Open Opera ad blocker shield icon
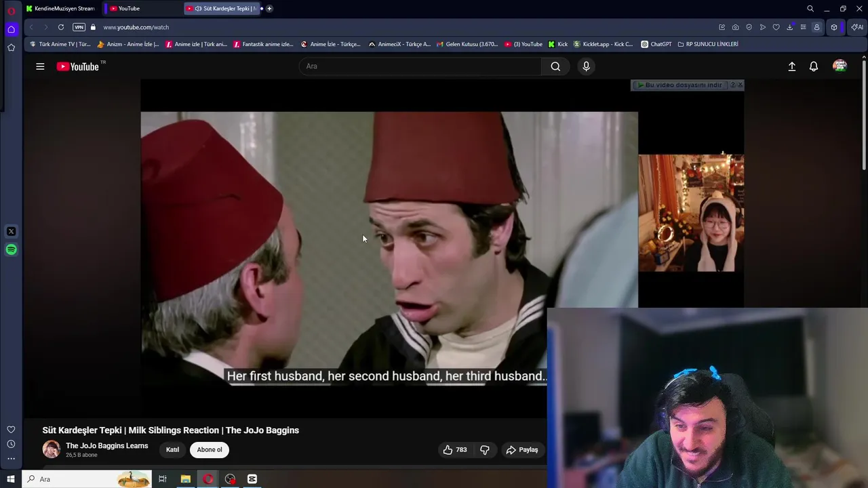This screenshot has width=868, height=488. (749, 27)
